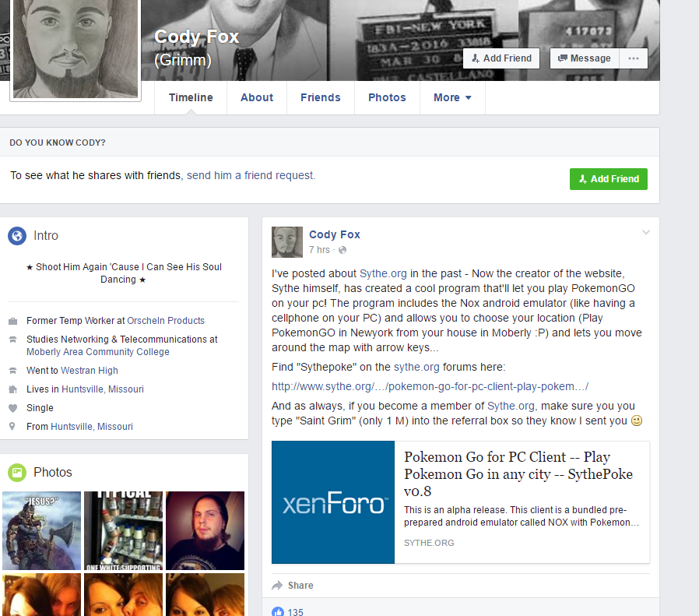Click the send him a friend request link
Screen dimensions: 699x616
pos(251,175)
